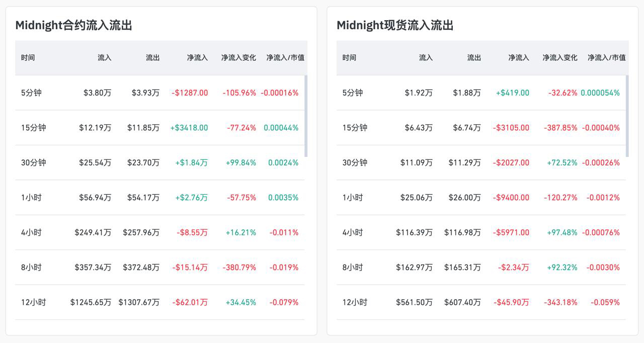Screen dimensions: 644x343
Task: Select the 1小时 label in the 现货 table
Action: click(x=353, y=198)
